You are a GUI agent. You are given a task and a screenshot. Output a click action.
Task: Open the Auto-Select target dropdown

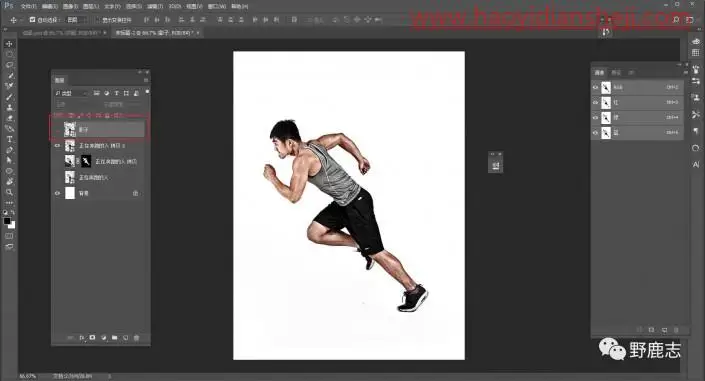click(x=76, y=20)
